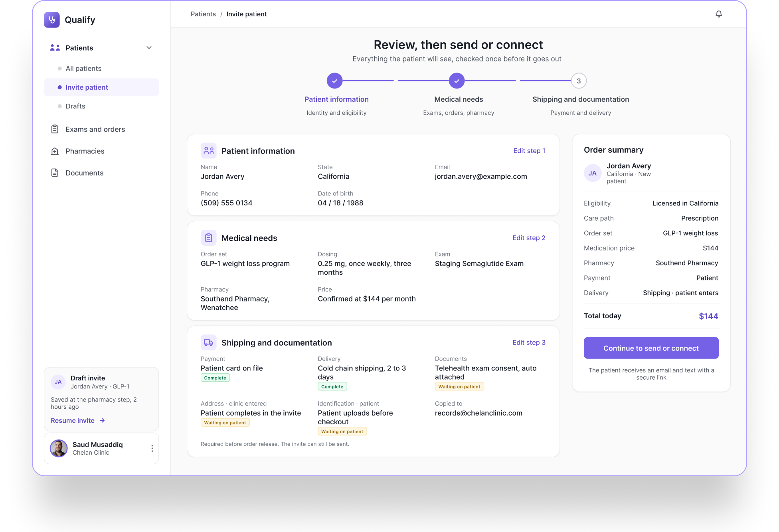Click the JA avatar in Order summary
Image resolution: width=779 pixels, height=532 pixels.
593,173
